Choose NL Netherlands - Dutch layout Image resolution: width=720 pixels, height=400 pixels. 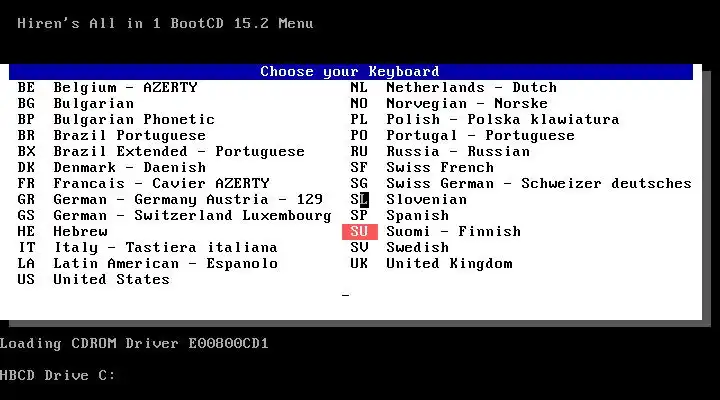[454, 87]
